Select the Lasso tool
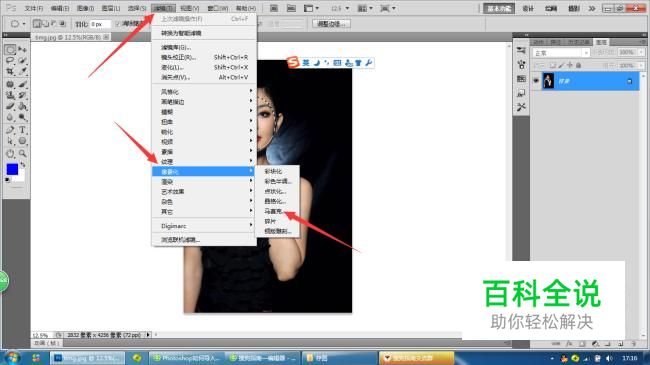This screenshot has width=650, height=365. tap(10, 61)
